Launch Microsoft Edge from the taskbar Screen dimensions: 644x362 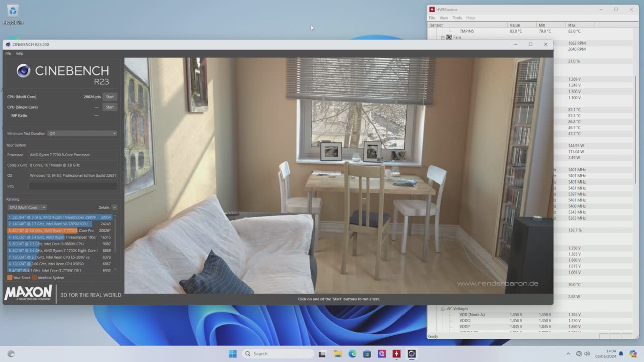click(352, 354)
